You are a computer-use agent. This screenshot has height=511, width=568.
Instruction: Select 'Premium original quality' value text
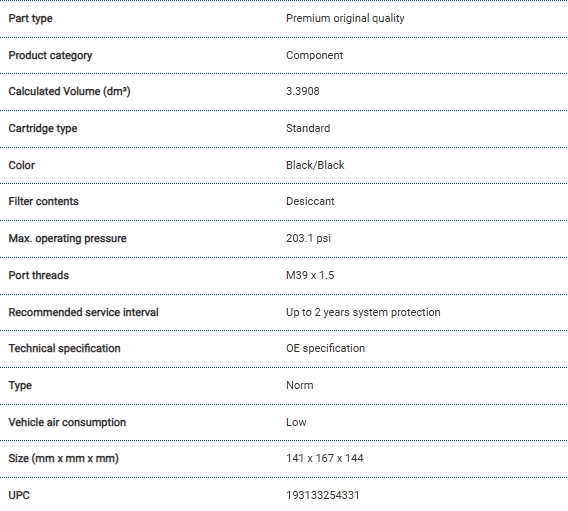tap(345, 18)
